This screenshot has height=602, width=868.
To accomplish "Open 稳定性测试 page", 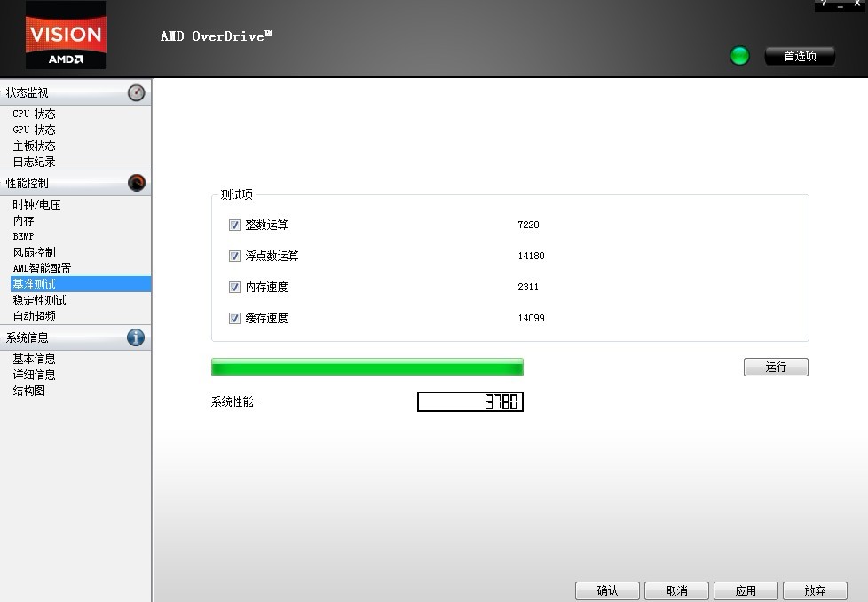I will [x=39, y=300].
